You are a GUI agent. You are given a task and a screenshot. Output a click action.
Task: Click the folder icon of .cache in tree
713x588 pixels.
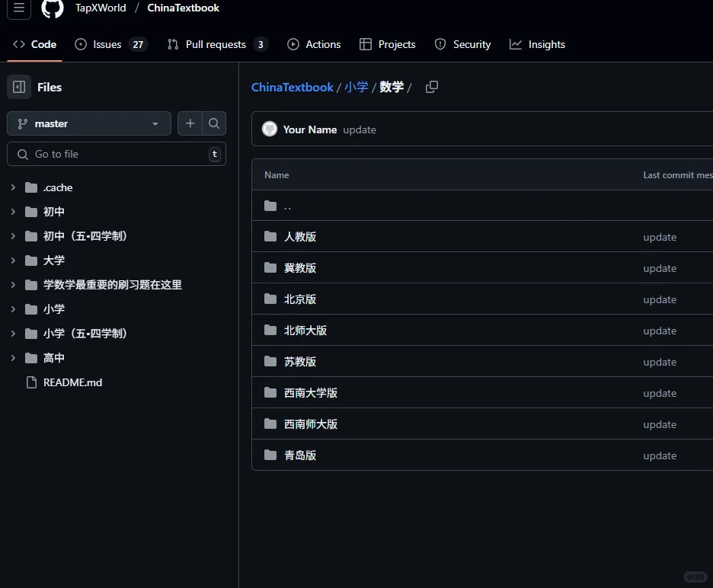(x=31, y=187)
